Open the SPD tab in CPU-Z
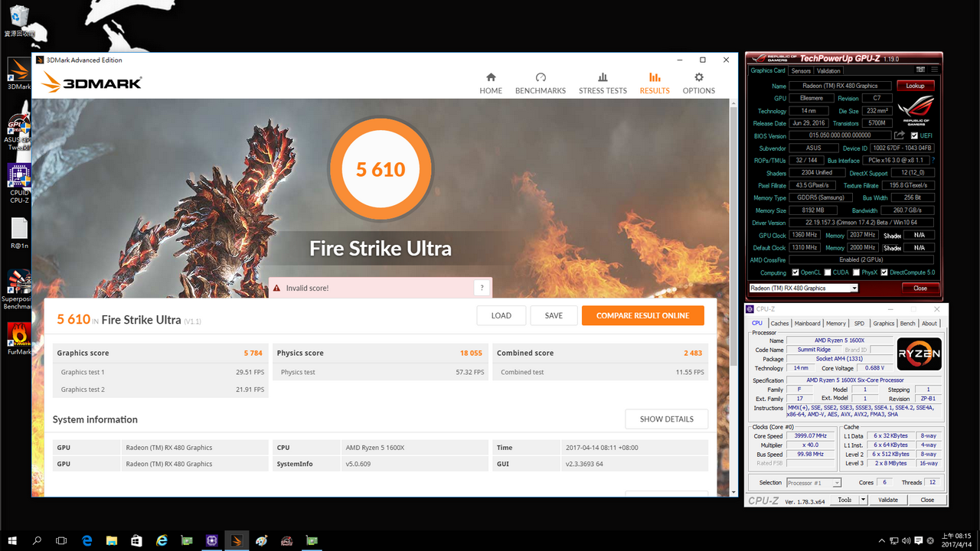 coord(859,324)
